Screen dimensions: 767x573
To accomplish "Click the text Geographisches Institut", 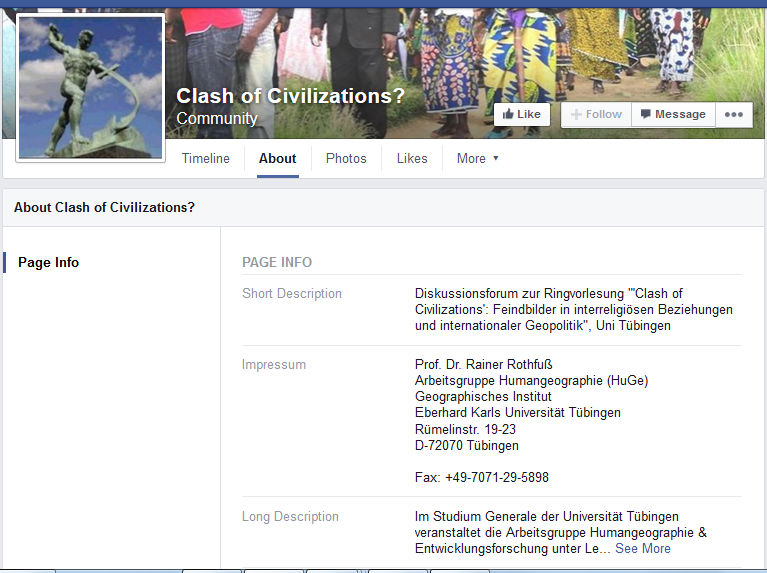I will click(483, 396).
